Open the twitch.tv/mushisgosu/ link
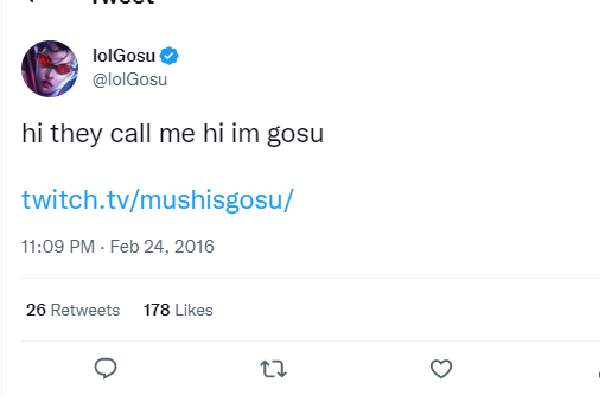The width and height of the screenshot is (600, 400). tap(156, 199)
